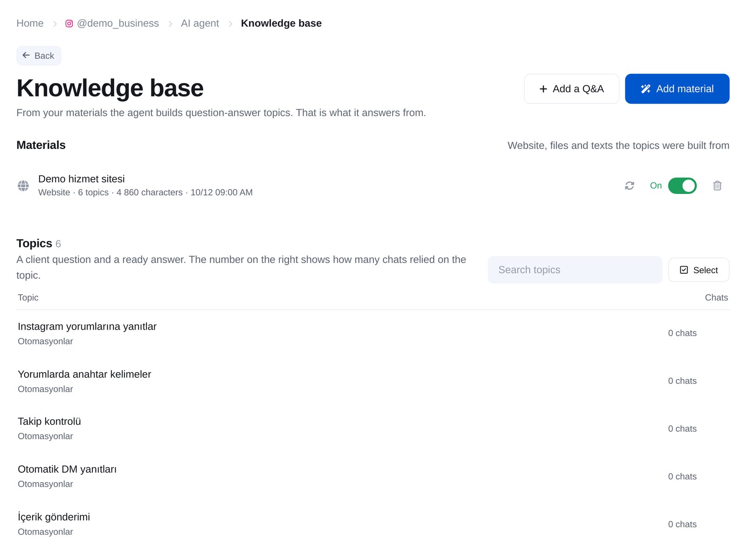Enable topic selection with Select button
The height and width of the screenshot is (560, 746).
pyautogui.click(x=698, y=270)
